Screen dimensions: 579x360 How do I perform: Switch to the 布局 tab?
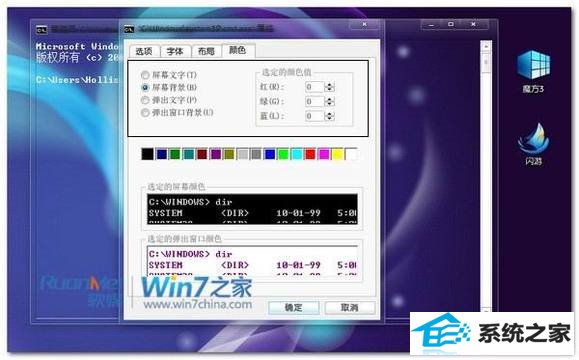(206, 51)
